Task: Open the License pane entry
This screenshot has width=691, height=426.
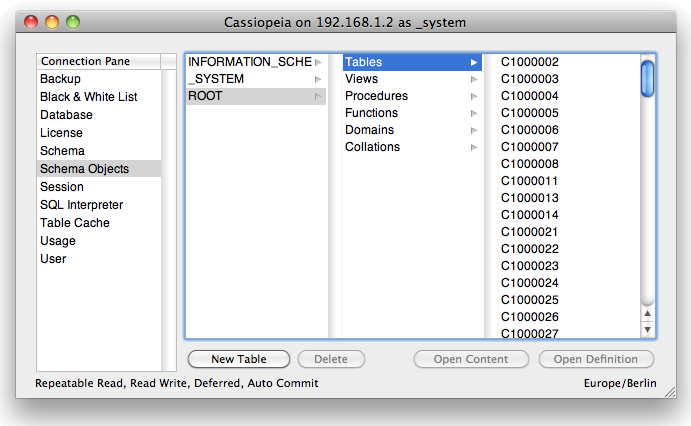Action: click(62, 133)
